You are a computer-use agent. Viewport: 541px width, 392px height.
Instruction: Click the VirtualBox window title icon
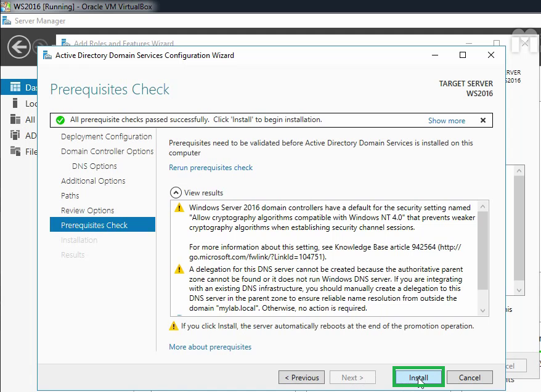click(x=6, y=6)
